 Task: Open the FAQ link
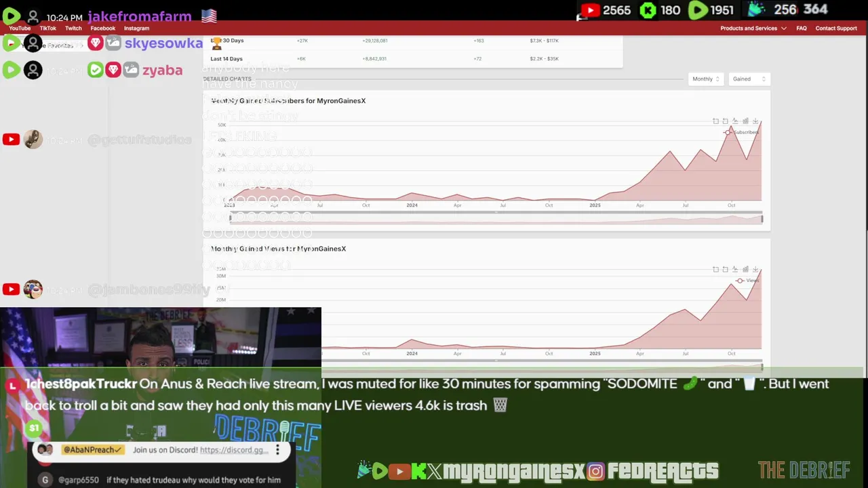click(802, 28)
